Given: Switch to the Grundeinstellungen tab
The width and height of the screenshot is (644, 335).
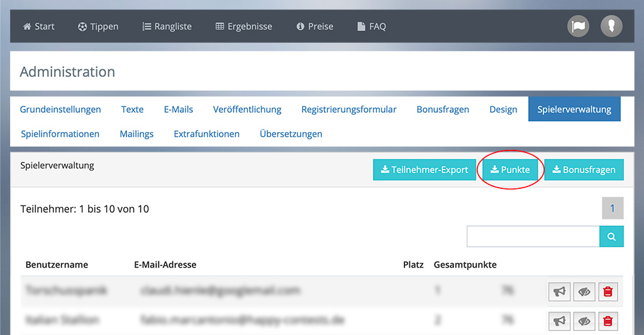Looking at the screenshot, I should pyautogui.click(x=60, y=110).
